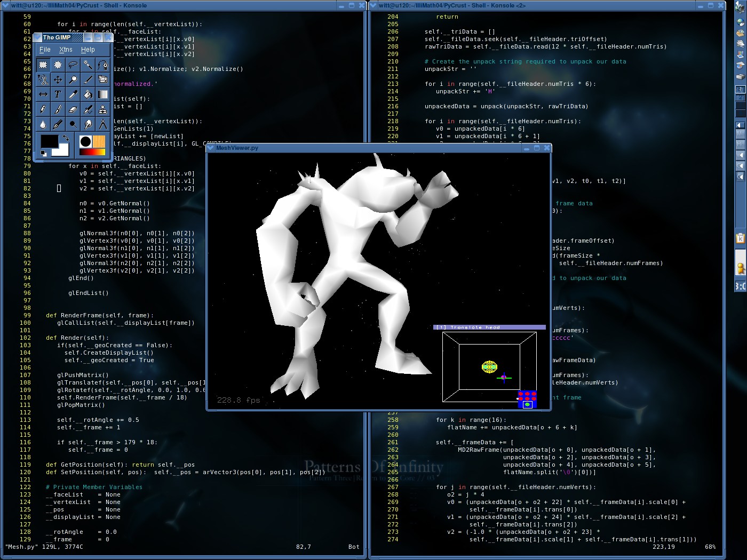Select the Ellipse Select tool

(58, 65)
